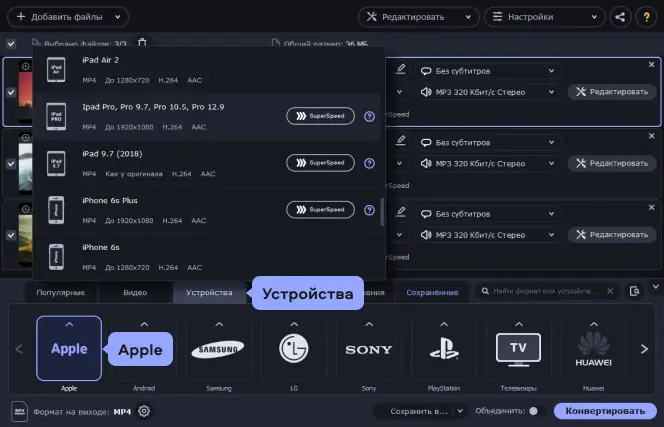Switch to the Устройства tab
Screen dimensions: 664x427
coord(209,292)
